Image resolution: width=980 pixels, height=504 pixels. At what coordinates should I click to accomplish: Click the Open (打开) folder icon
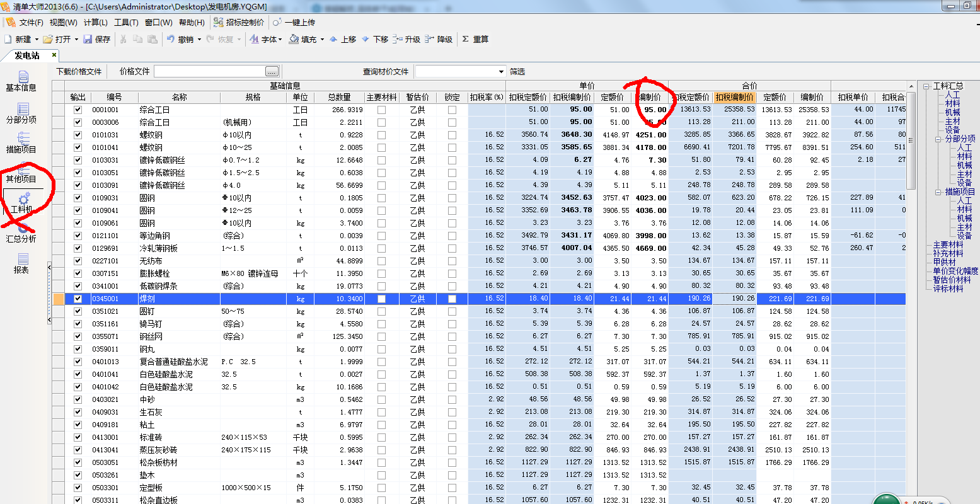coord(48,39)
